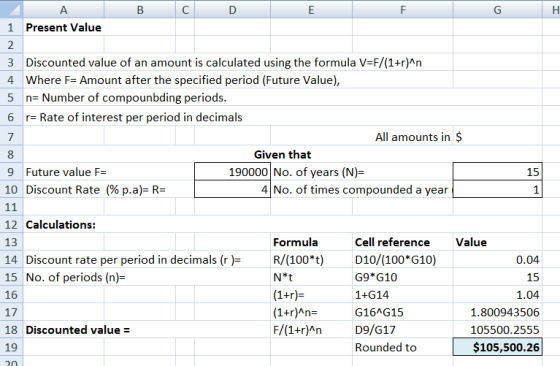Click the '$' cell in row 7
560x366 pixels.
tap(459, 137)
